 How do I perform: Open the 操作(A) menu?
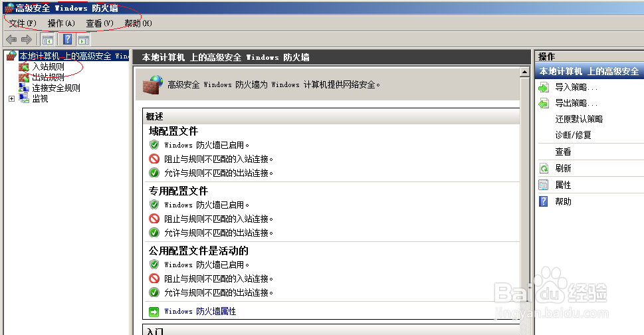point(61,23)
